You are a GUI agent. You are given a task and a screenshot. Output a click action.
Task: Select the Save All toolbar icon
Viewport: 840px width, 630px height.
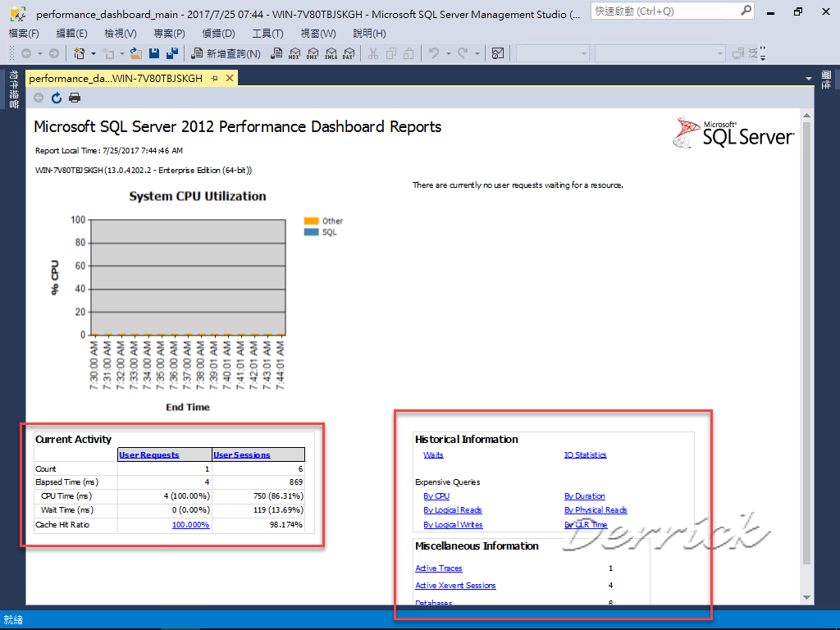coord(171,52)
